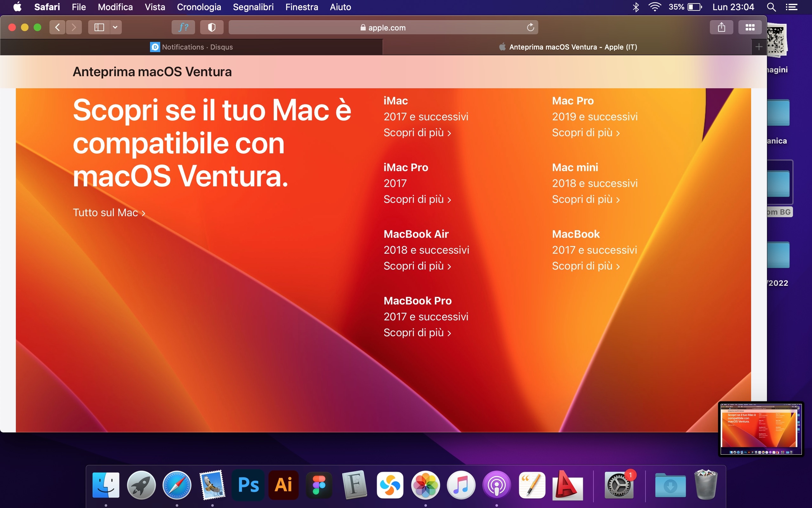812x508 pixels.
Task: Click Scopri di più under MacBook Pro
Action: [417, 332]
